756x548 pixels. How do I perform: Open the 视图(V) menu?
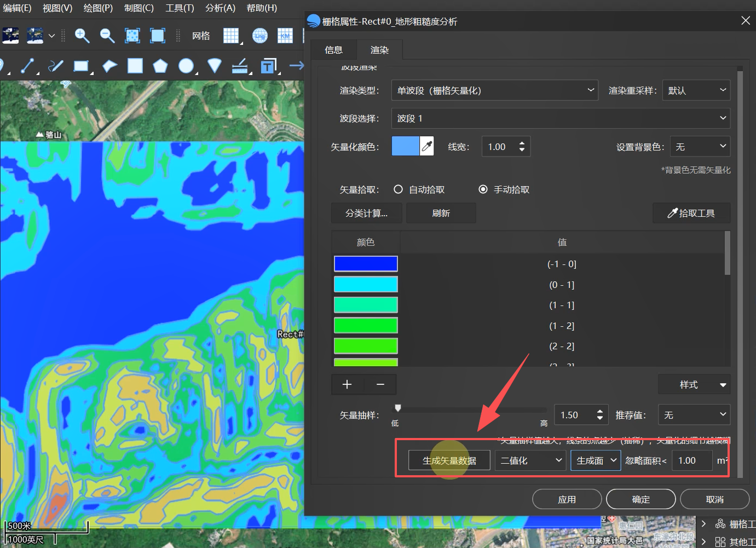click(x=57, y=8)
